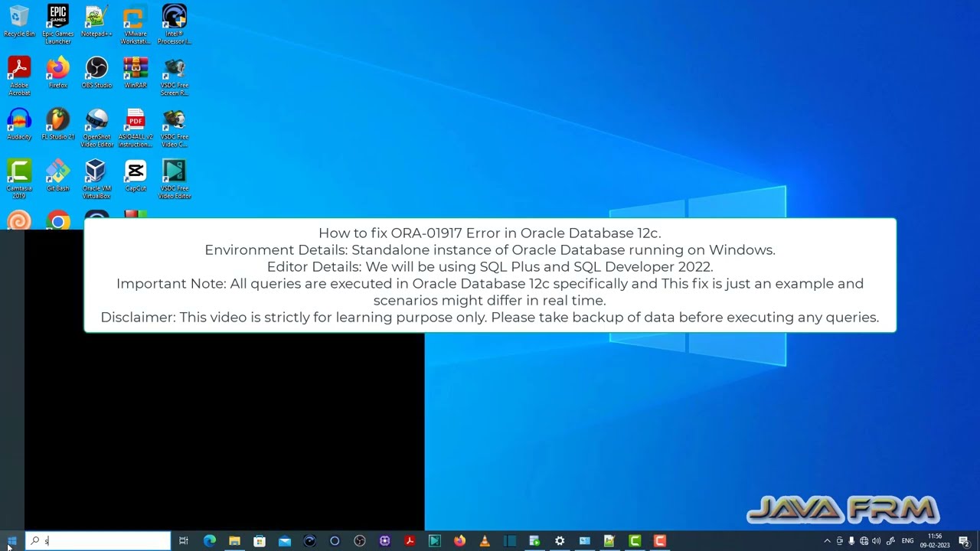Open VSDC Video Editor taskbar icon
Viewport: 980px width, 551px height.
pos(435,541)
